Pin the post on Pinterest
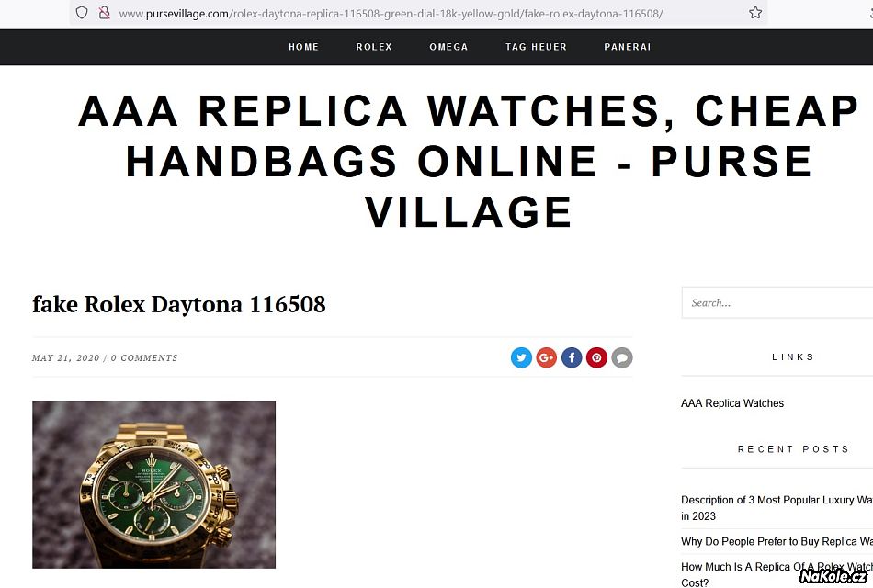873x588 pixels. [x=596, y=357]
